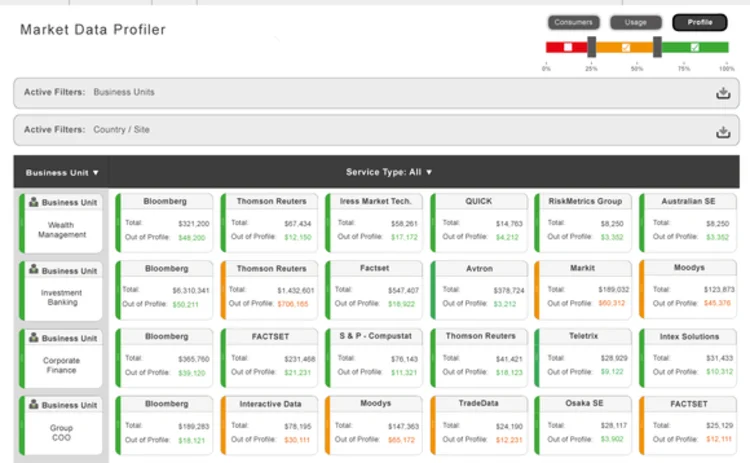Image resolution: width=750 pixels, height=463 pixels.
Task: Click the $321,200 total value
Action: point(194,223)
